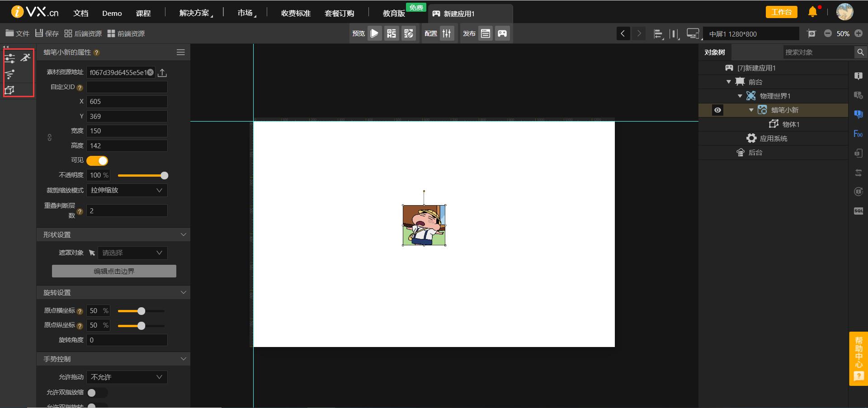868x408 pixels.
Task: Collapse the 前台 tree node
Action: click(x=729, y=82)
